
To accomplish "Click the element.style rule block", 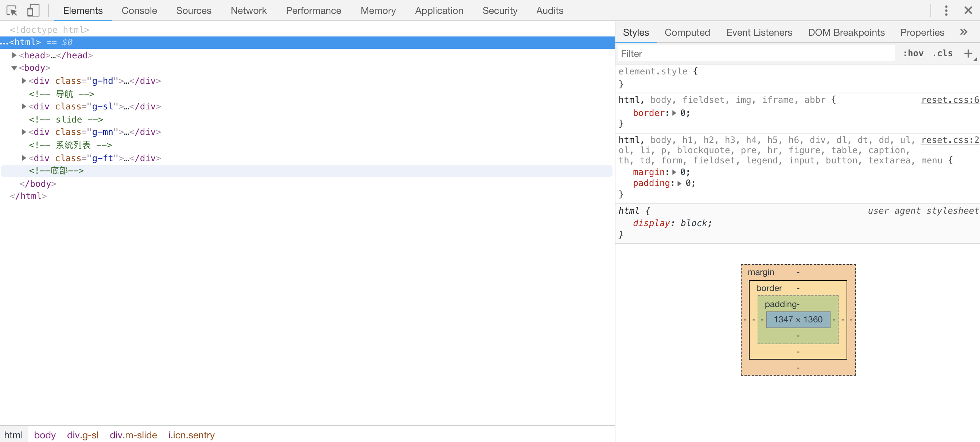I will 797,78.
